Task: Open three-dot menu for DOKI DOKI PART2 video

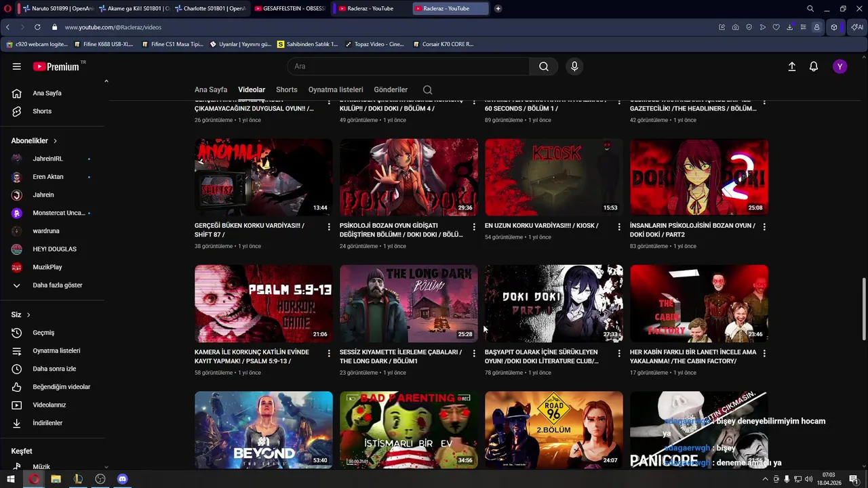Action: (764, 227)
